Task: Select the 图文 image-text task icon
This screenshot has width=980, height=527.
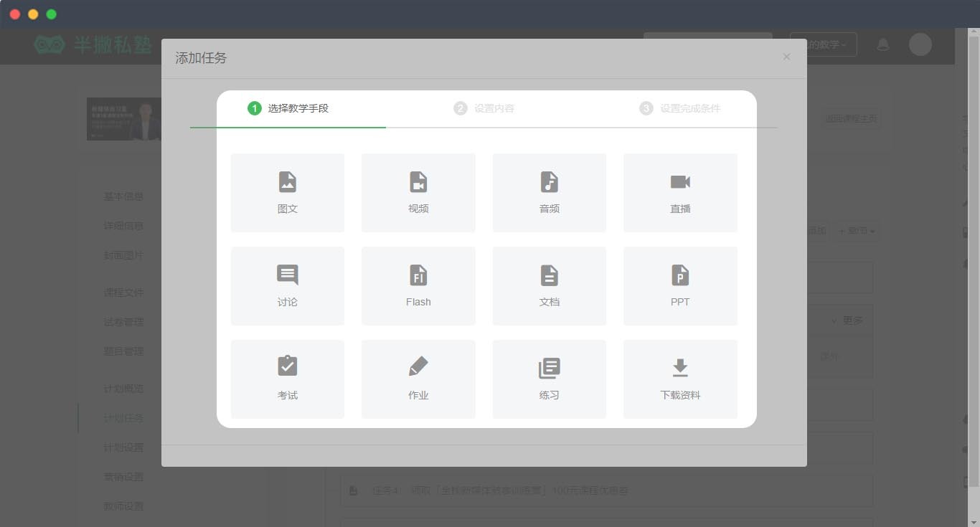Action: [x=287, y=182]
